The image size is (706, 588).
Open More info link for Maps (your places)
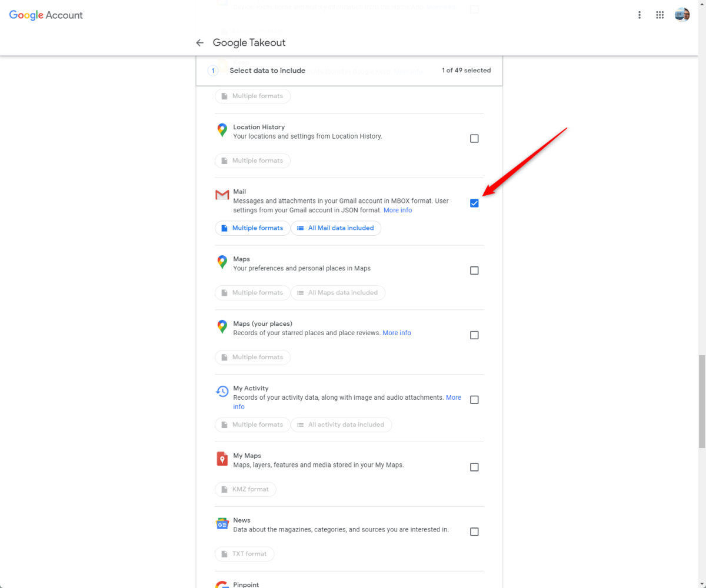tap(397, 332)
